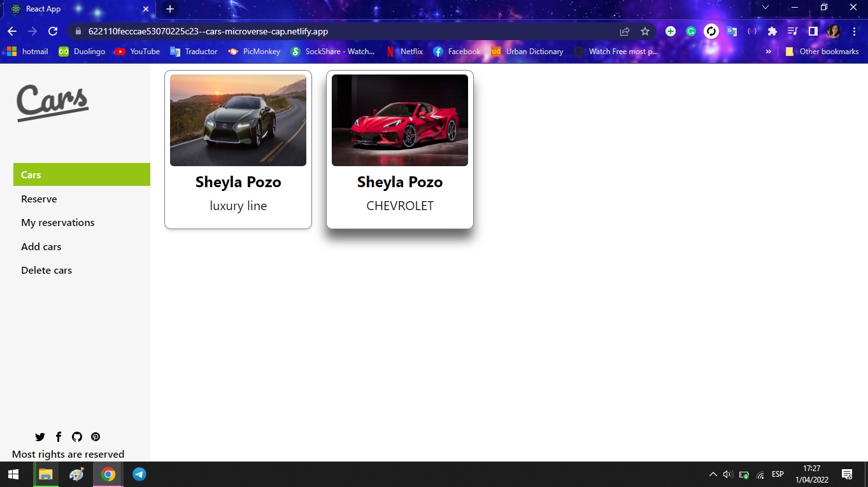Image resolution: width=868 pixels, height=487 pixels.
Task: Click Chrome icon in taskbar
Action: click(108, 474)
